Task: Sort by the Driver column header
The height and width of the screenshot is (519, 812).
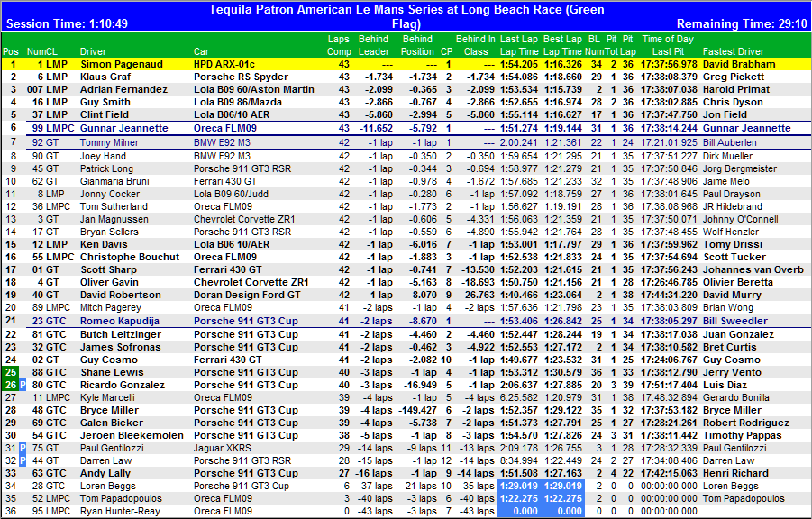Action: [x=93, y=51]
